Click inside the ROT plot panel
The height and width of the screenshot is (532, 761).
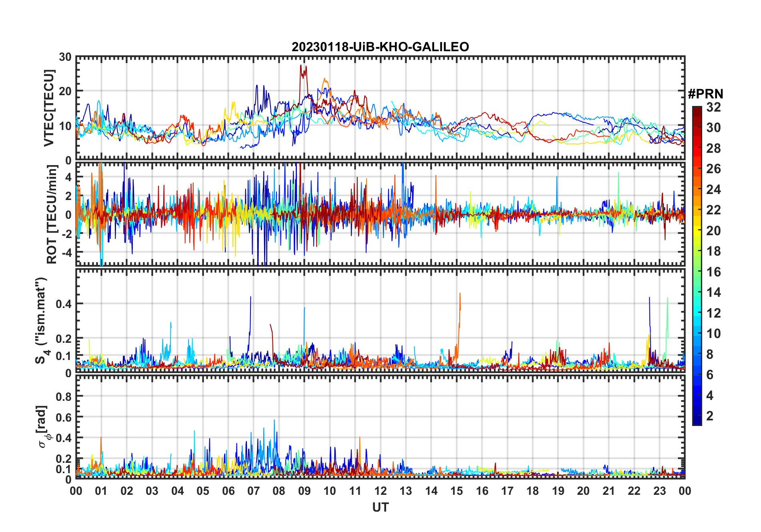[380, 214]
